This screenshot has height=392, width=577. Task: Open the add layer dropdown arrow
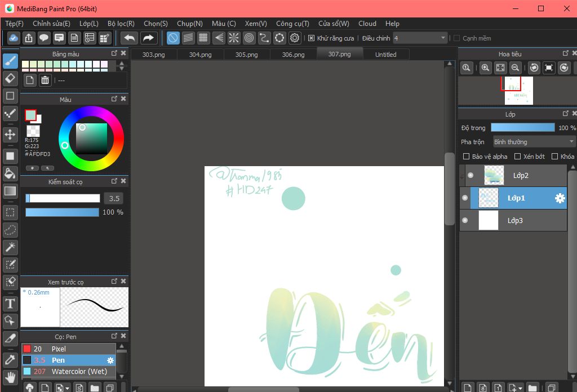[520, 388]
